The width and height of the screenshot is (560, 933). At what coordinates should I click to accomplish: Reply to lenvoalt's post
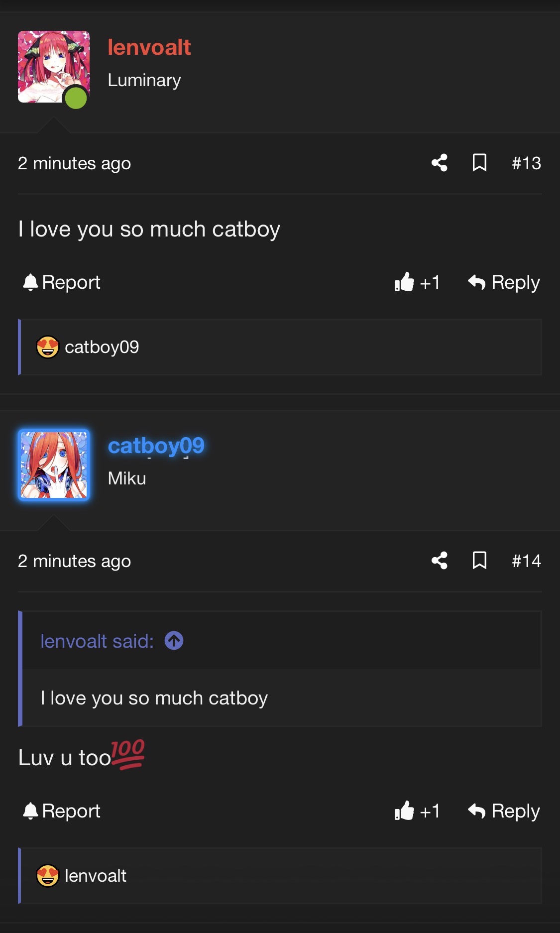tap(504, 282)
